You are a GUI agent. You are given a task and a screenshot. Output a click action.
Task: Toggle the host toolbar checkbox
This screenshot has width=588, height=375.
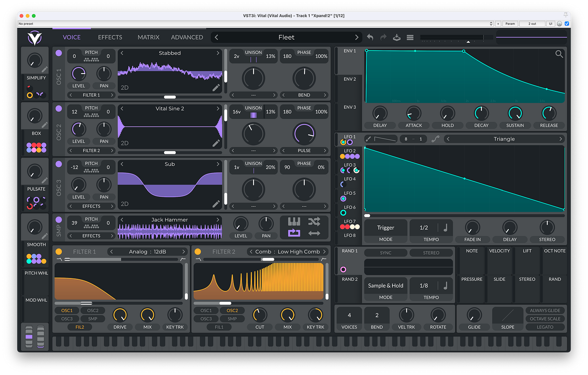pos(567,24)
